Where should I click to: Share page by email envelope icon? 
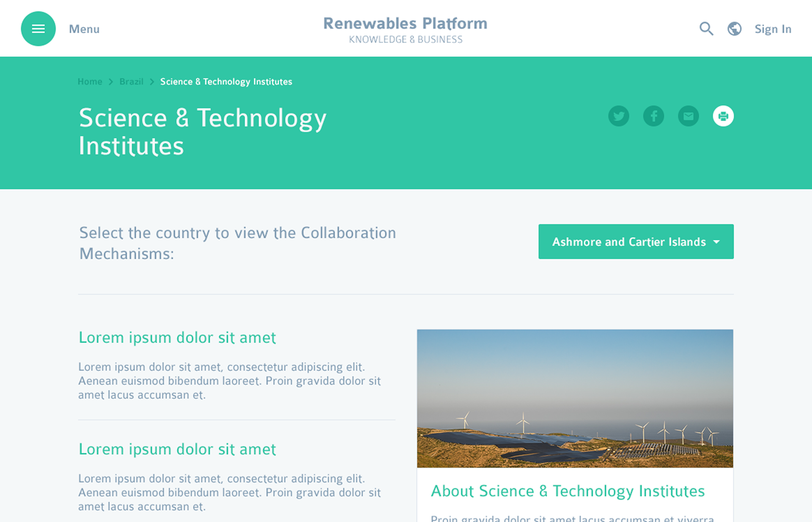pyautogui.click(x=688, y=116)
